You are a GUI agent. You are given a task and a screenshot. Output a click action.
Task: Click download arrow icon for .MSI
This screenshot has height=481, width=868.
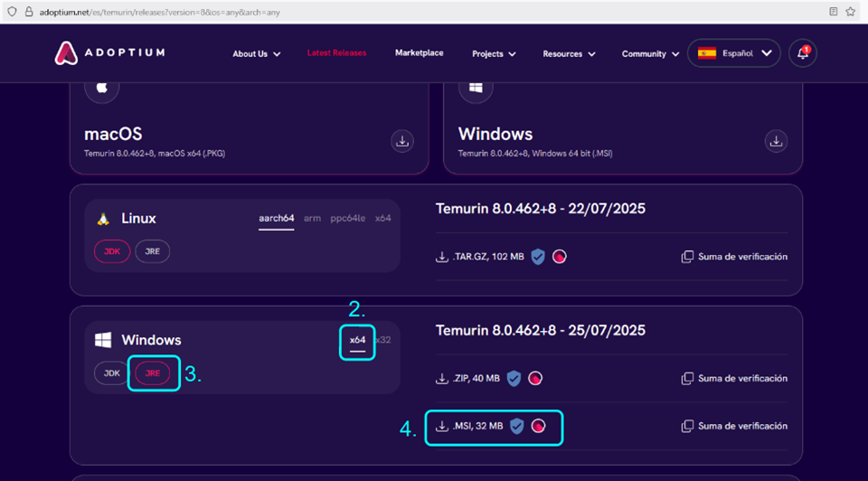click(x=442, y=426)
